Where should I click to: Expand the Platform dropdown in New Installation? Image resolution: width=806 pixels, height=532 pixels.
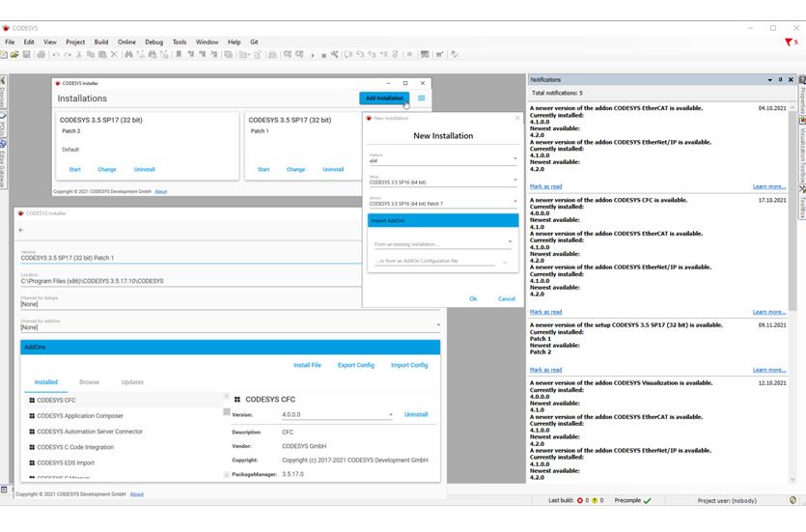pos(515,159)
